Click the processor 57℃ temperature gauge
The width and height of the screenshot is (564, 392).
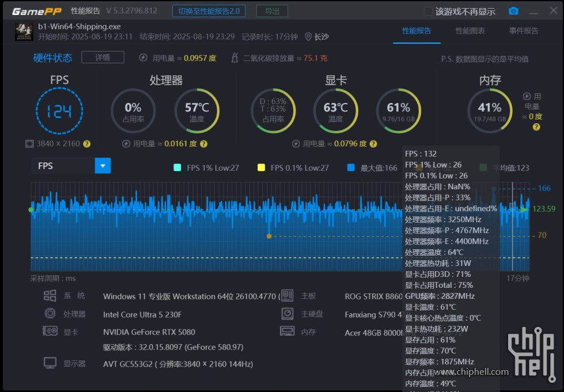click(197, 111)
